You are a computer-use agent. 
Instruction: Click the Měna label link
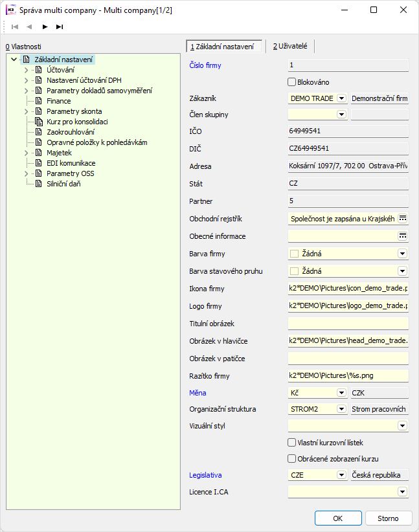click(x=198, y=393)
